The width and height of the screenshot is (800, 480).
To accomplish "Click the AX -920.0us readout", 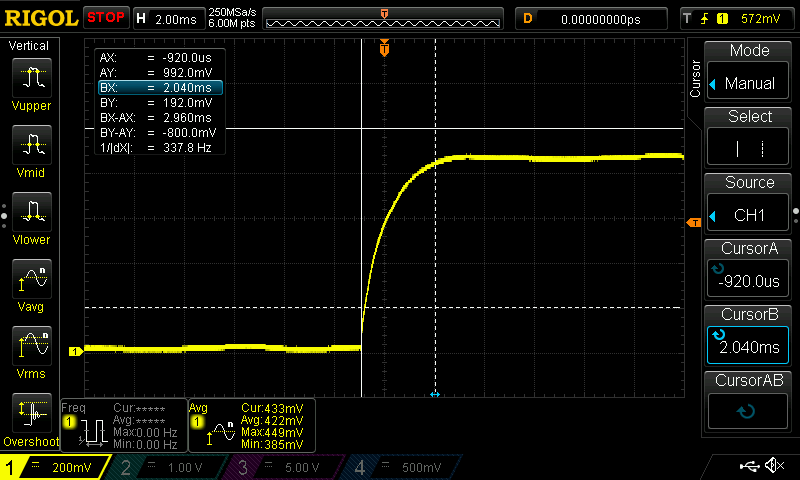I will pos(156,58).
